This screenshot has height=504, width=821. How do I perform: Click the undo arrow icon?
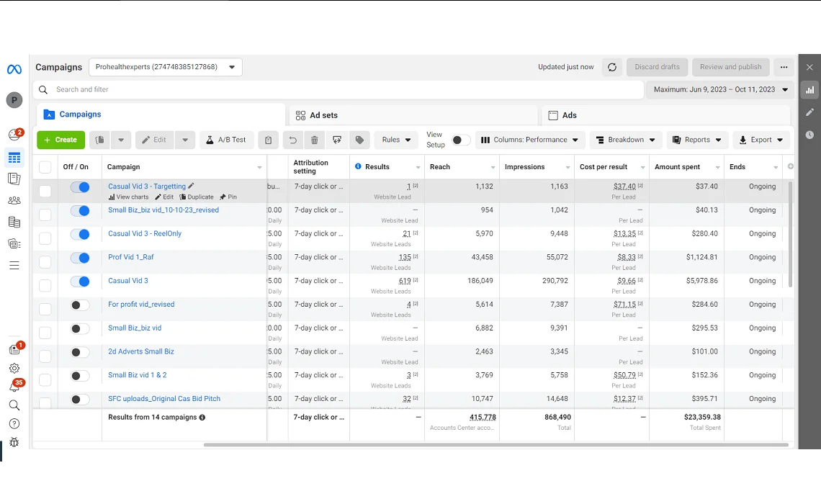pyautogui.click(x=292, y=140)
